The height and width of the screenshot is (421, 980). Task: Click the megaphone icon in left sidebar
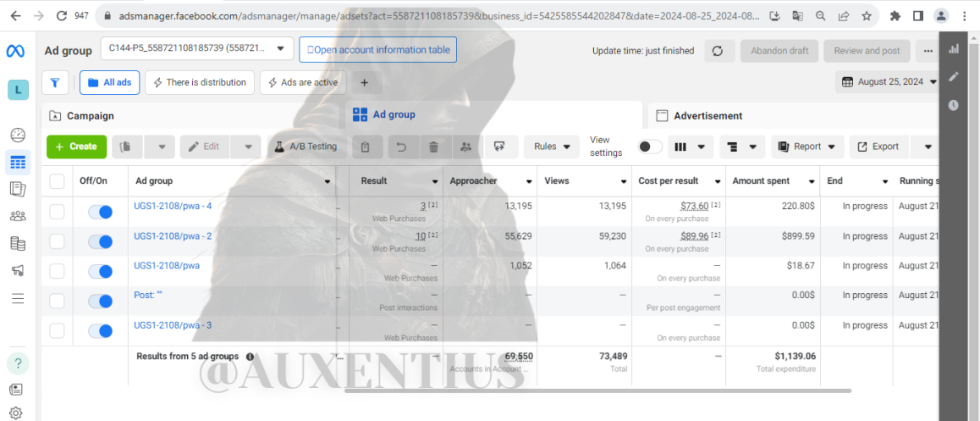[18, 270]
